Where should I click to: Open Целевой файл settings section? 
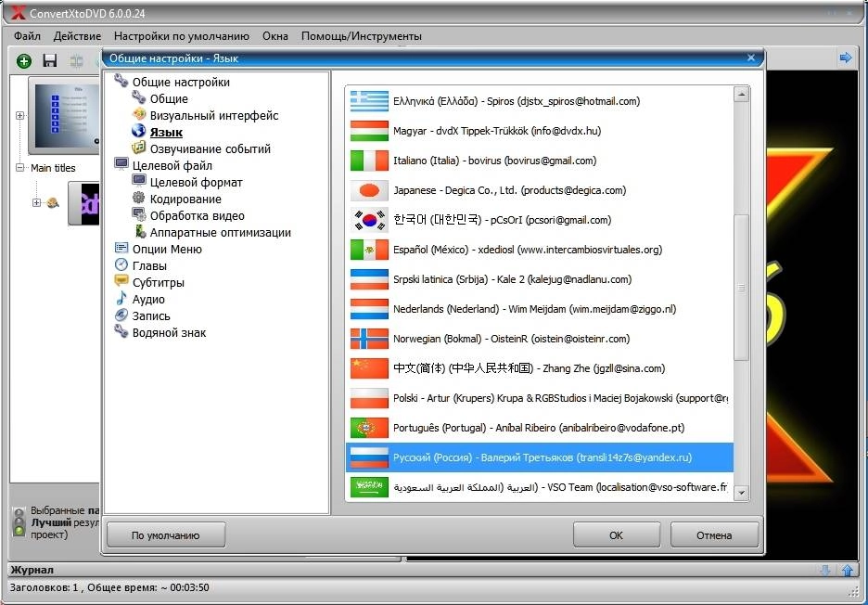[172, 166]
